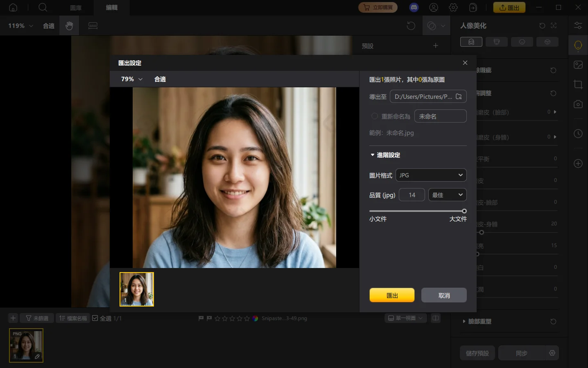Toggle the compare view icon in bottom bar
The image size is (588, 368).
pyautogui.click(x=435, y=318)
